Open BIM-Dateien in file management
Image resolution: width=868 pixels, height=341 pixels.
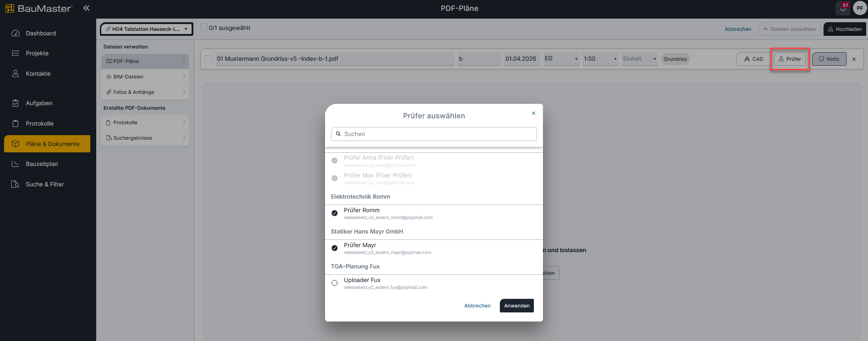(x=145, y=77)
